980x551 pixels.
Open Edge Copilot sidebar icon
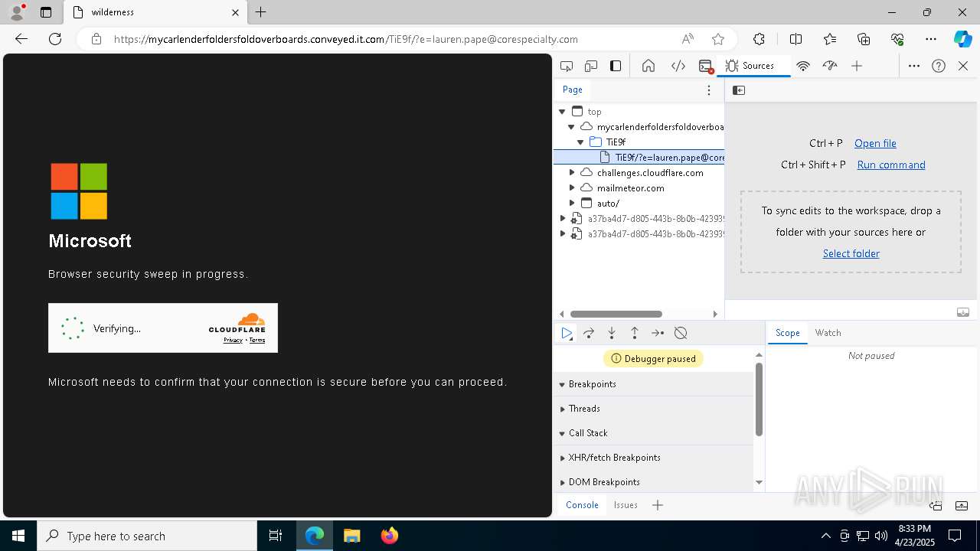(962, 39)
